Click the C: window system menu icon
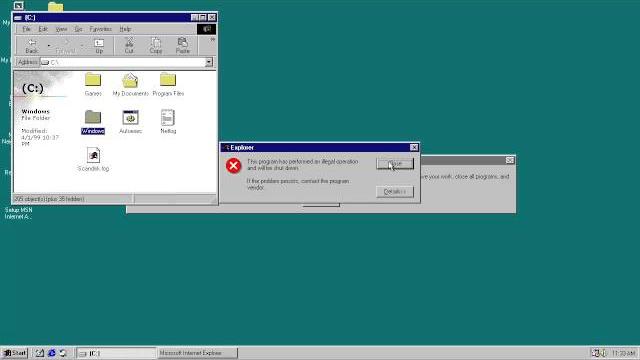 pyautogui.click(x=18, y=18)
